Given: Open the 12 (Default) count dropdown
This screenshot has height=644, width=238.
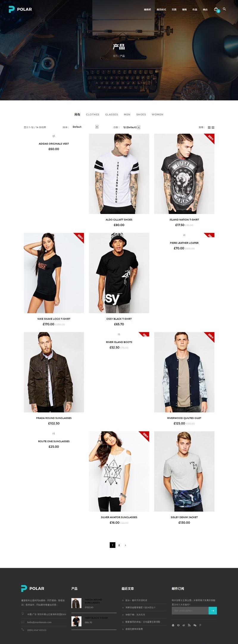Looking at the screenshot, I should [x=131, y=127].
